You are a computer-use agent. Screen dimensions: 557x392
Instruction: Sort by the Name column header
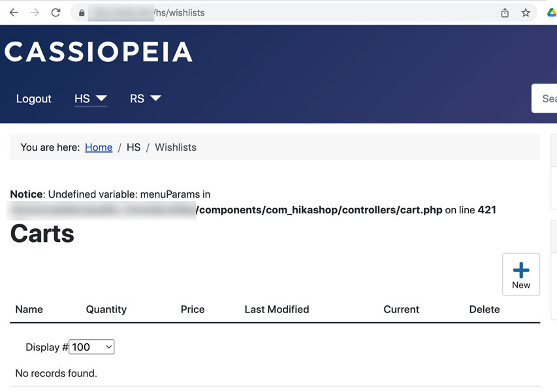click(29, 309)
